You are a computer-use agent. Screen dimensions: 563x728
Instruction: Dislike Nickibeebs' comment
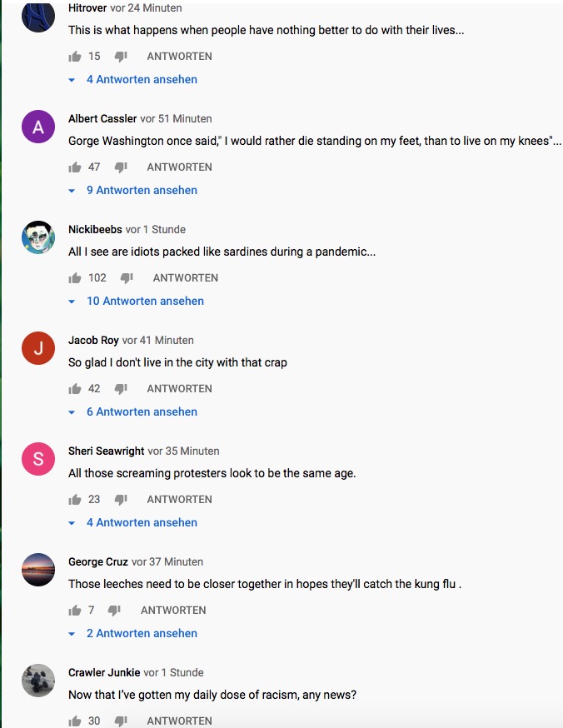pos(127,278)
